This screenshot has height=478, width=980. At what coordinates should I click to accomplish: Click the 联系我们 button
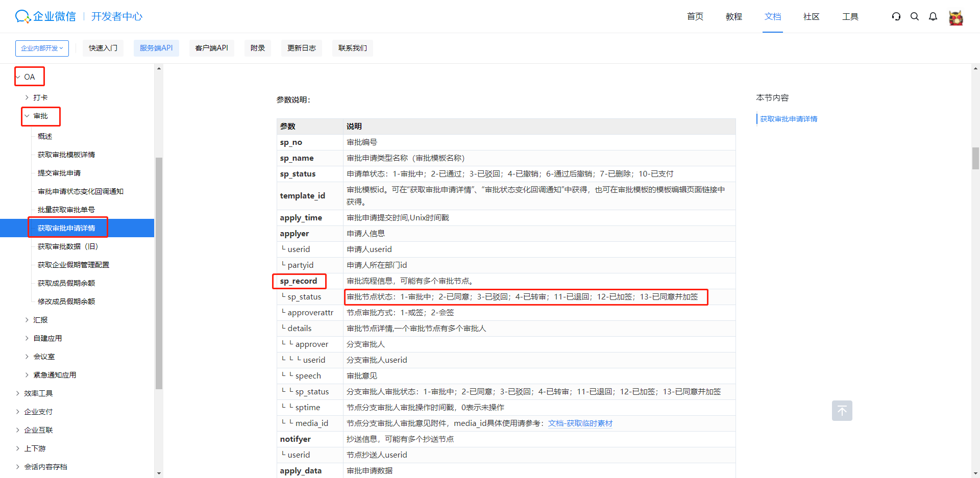[x=352, y=47]
